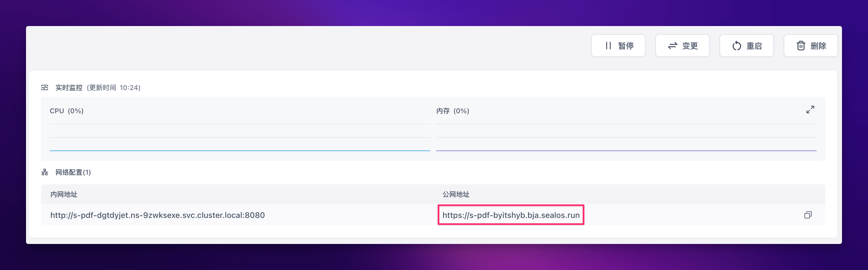Open the change settings via 变更
This screenshot has width=868, height=270.
[x=682, y=46]
